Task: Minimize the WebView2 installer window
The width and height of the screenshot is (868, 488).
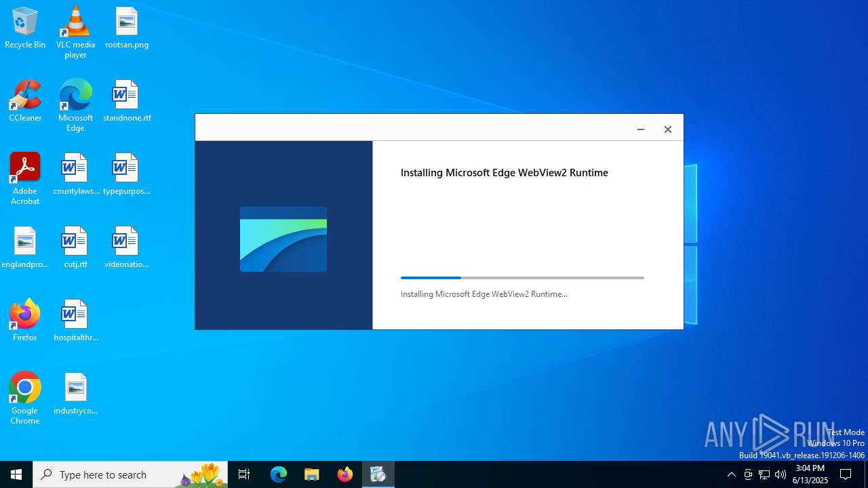Action: (x=641, y=129)
